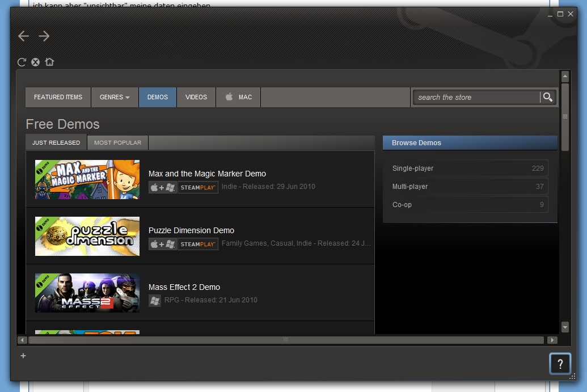Click 'Family Games, Casual, Indie' release text

(x=296, y=243)
